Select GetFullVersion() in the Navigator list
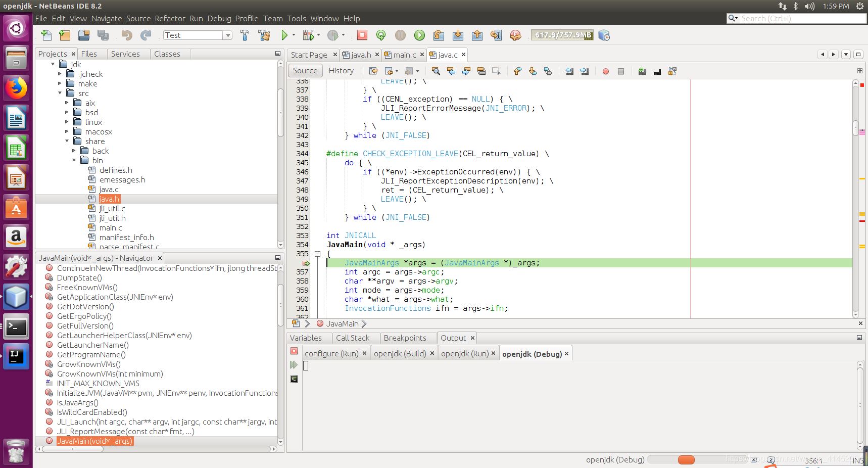Viewport: 868px width, 468px height. point(85,326)
